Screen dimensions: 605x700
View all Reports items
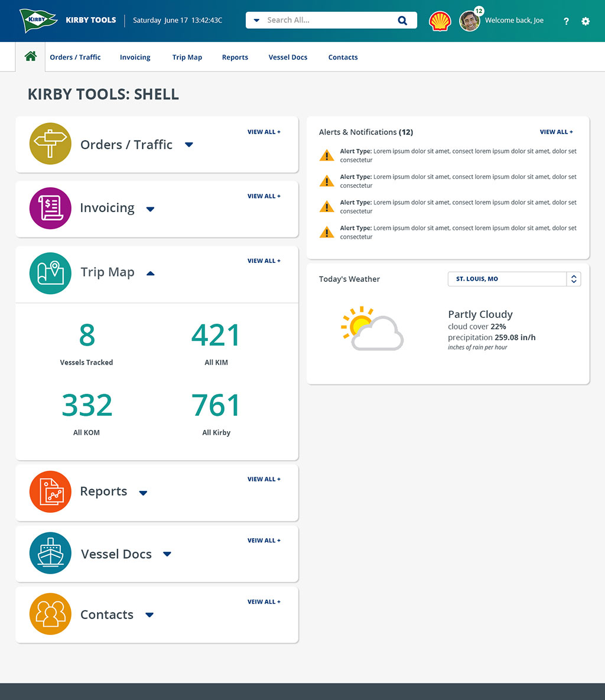(x=264, y=479)
